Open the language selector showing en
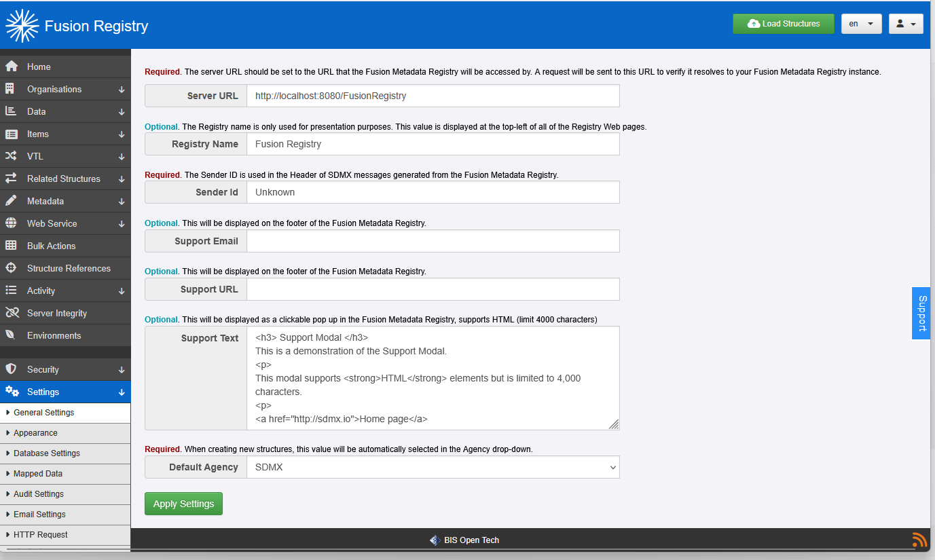 point(861,23)
